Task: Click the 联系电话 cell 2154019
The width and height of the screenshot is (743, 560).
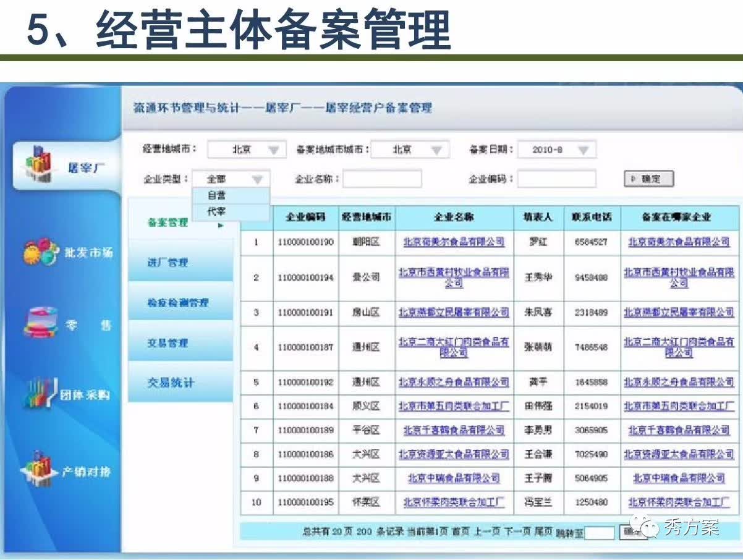Action: (592, 407)
